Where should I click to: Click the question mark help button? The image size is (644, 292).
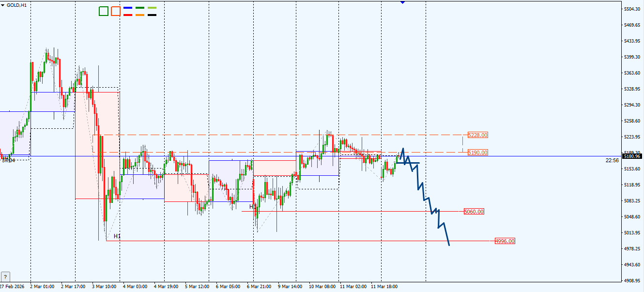[x=6, y=277]
